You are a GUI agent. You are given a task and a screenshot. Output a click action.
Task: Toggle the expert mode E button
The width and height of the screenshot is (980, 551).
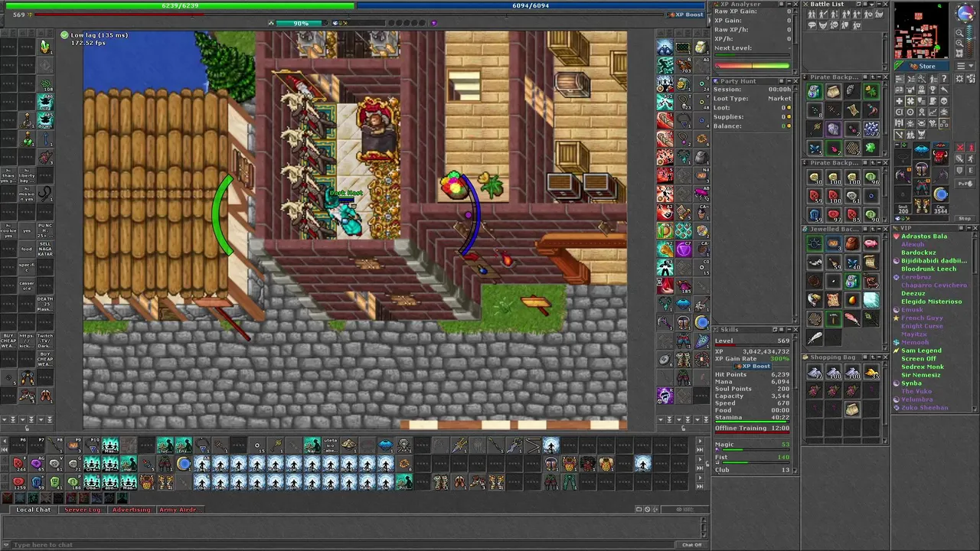[x=971, y=170]
